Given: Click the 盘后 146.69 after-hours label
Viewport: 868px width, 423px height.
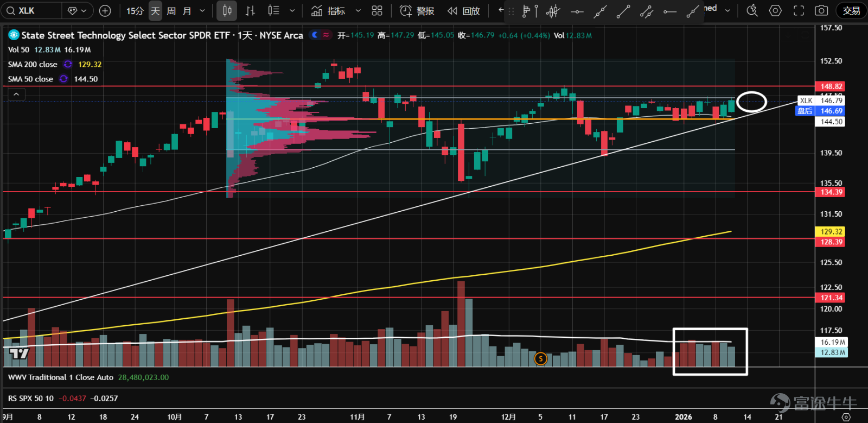Looking at the screenshot, I should 821,111.
